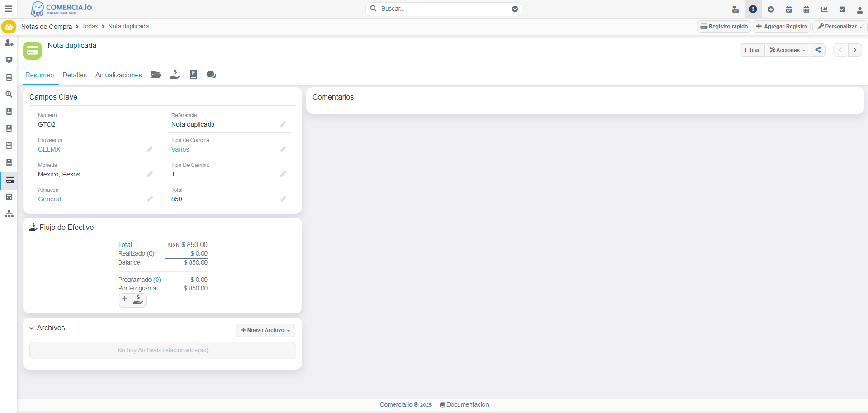Screen dimensions: 868x413
Task: Open the folder files tab icon
Action: pos(156,75)
